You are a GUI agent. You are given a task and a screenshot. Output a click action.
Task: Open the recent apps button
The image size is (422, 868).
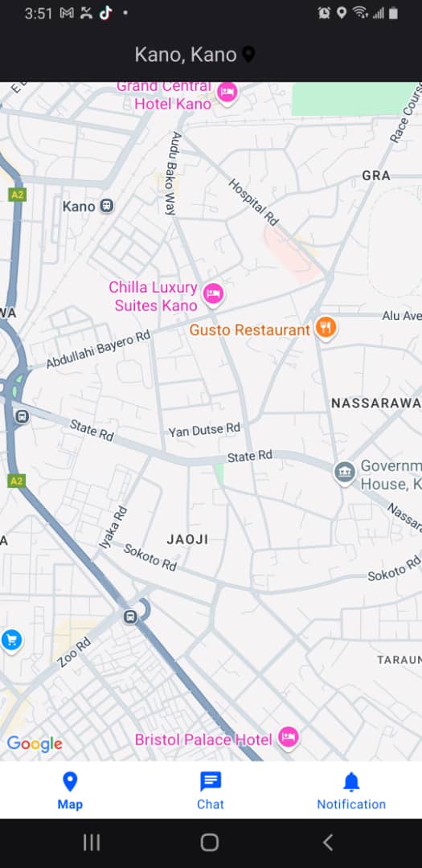(92, 842)
